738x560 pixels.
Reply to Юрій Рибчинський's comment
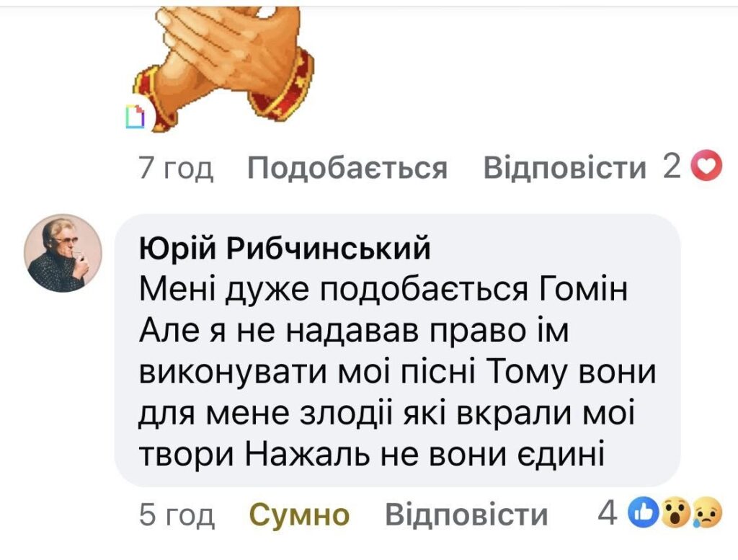pyautogui.click(x=466, y=515)
